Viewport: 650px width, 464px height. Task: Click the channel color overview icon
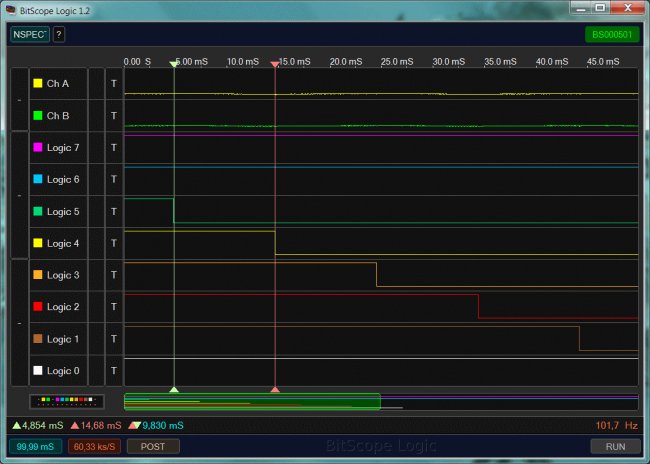(66, 401)
